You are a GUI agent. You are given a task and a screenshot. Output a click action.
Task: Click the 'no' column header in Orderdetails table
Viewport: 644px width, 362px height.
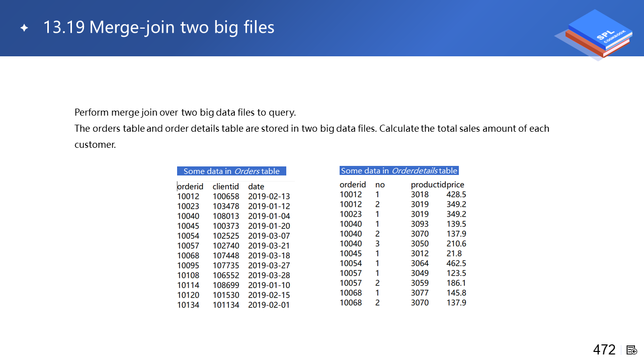coord(380,185)
